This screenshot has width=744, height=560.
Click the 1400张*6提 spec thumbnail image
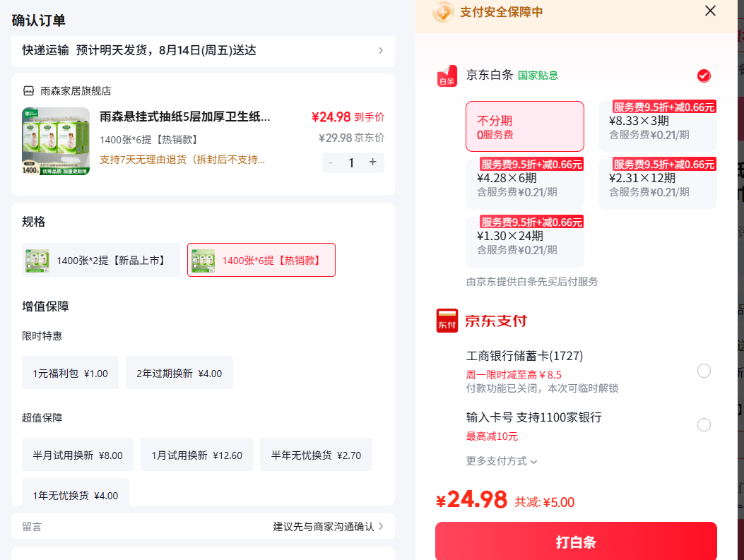[203, 260]
